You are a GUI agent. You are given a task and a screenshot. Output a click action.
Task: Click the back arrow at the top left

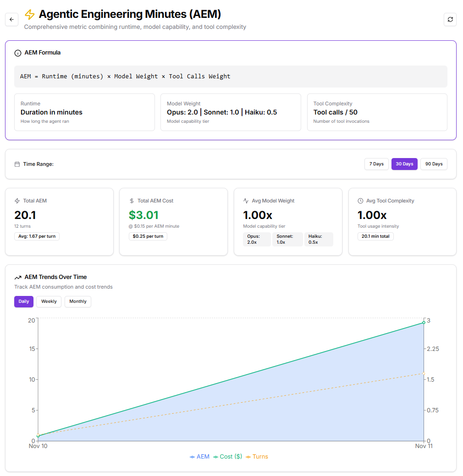coord(11,19)
